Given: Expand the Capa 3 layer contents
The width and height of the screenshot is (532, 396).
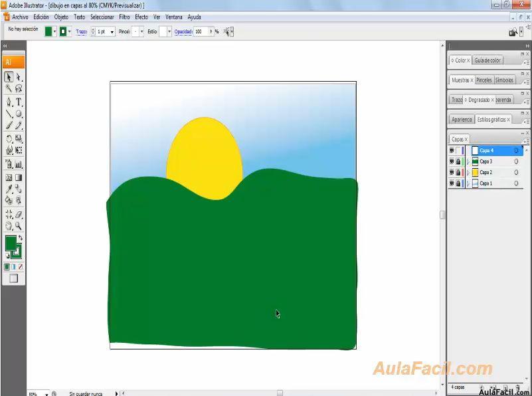Looking at the screenshot, I should click(468, 162).
